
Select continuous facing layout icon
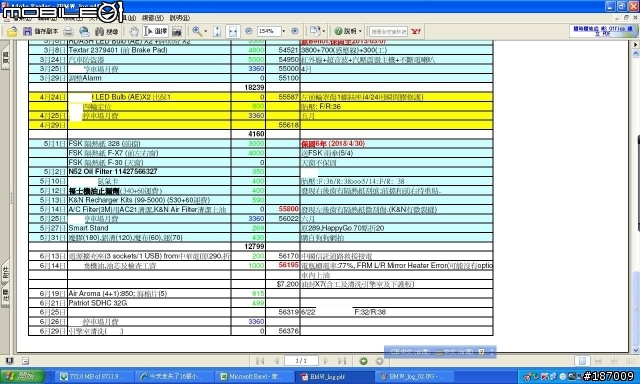pos(614,361)
